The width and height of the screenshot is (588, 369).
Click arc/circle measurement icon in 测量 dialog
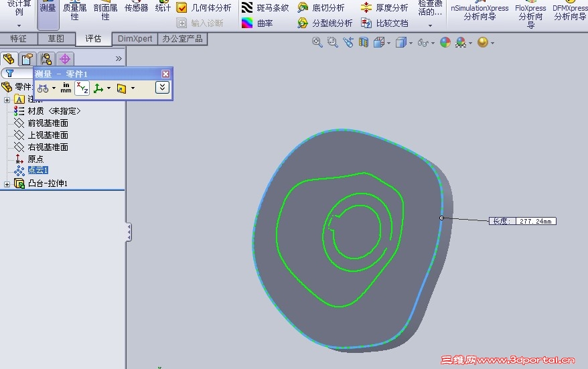(43, 88)
